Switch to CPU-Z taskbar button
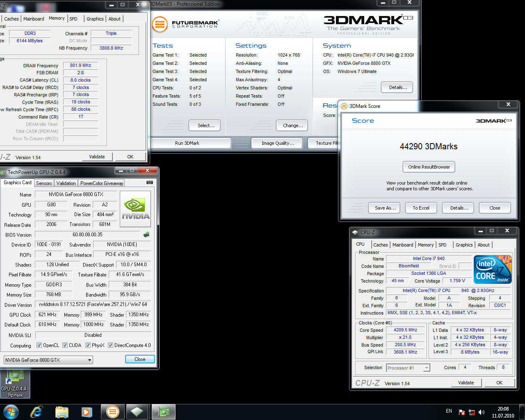 click(137, 412)
